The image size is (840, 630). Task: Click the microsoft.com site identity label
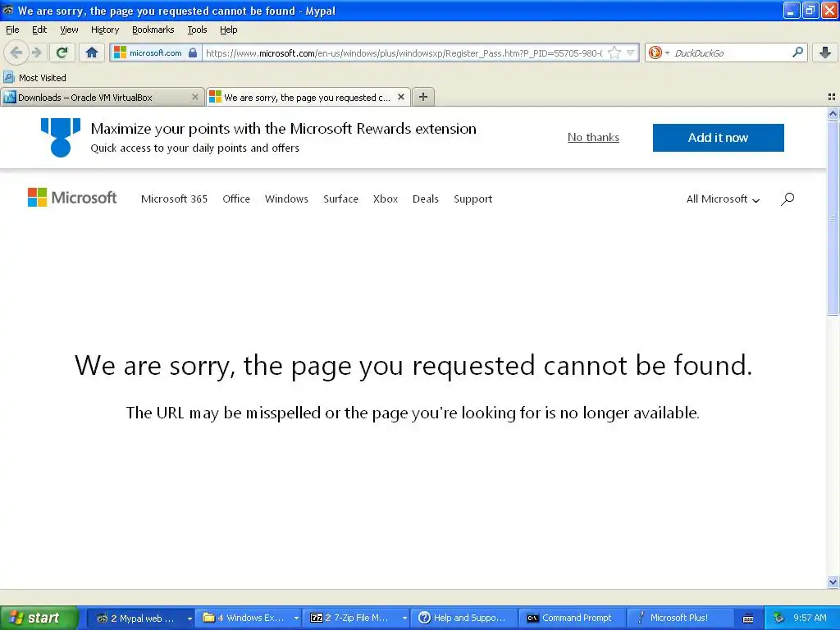coord(155,52)
